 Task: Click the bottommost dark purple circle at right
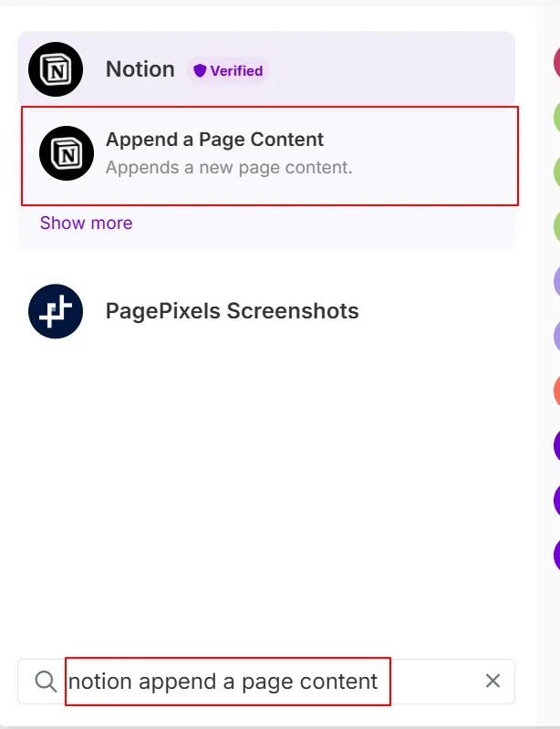(556, 555)
